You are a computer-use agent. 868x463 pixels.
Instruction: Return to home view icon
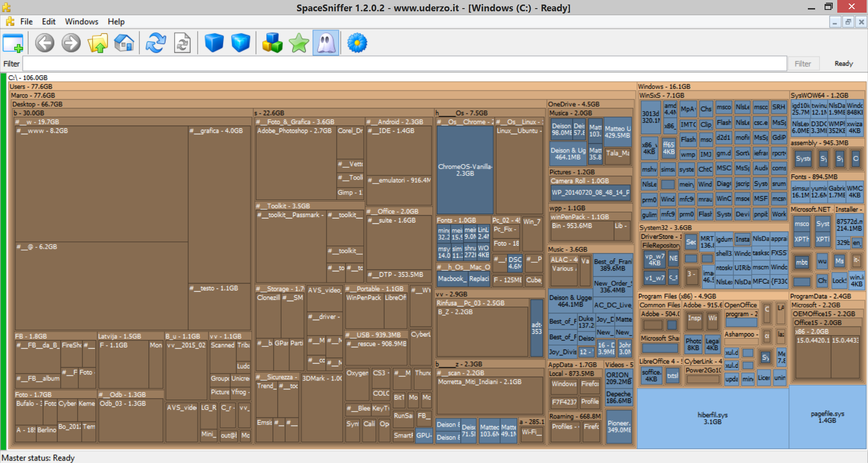point(124,43)
